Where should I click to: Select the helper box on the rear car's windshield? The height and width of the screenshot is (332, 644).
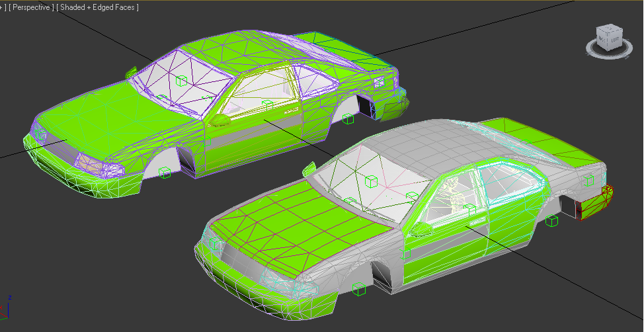[x=181, y=81]
